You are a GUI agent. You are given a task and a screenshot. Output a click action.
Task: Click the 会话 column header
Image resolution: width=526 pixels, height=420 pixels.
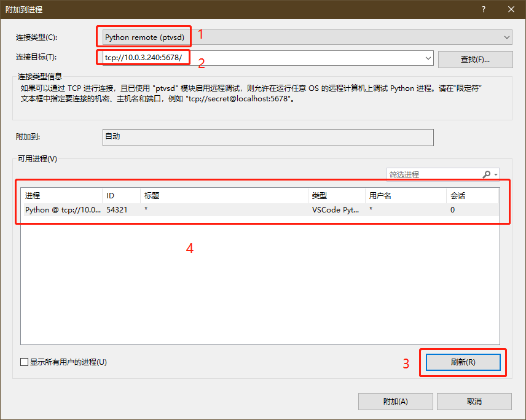click(x=471, y=196)
